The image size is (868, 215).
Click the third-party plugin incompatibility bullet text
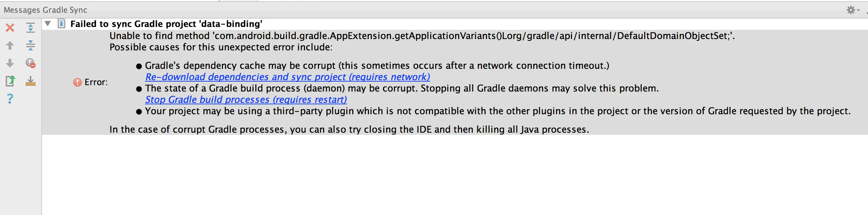coord(498,111)
